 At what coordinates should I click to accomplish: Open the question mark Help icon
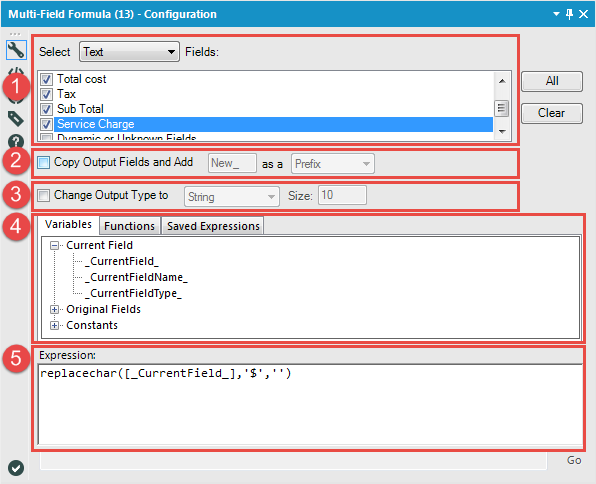pyautogui.click(x=16, y=141)
